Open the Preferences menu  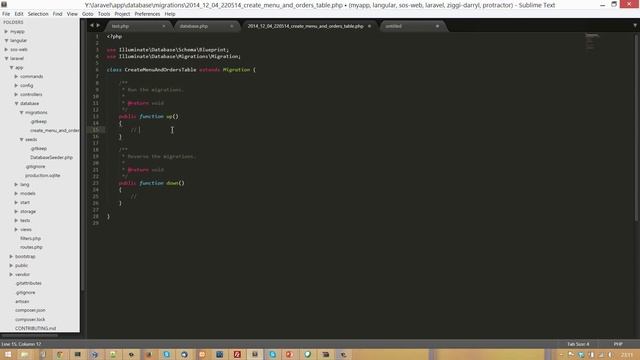[x=147, y=13]
